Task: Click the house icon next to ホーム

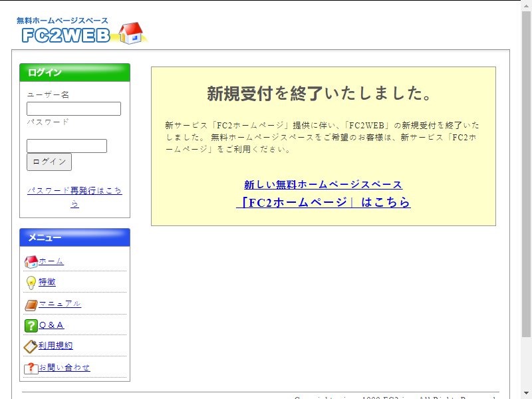Action: click(x=31, y=262)
